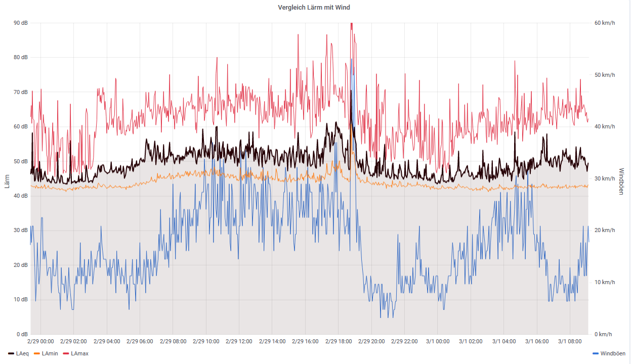631x364 pixels.
Task: Click the 2/29 22:00 time axis label
Action: coord(404,341)
